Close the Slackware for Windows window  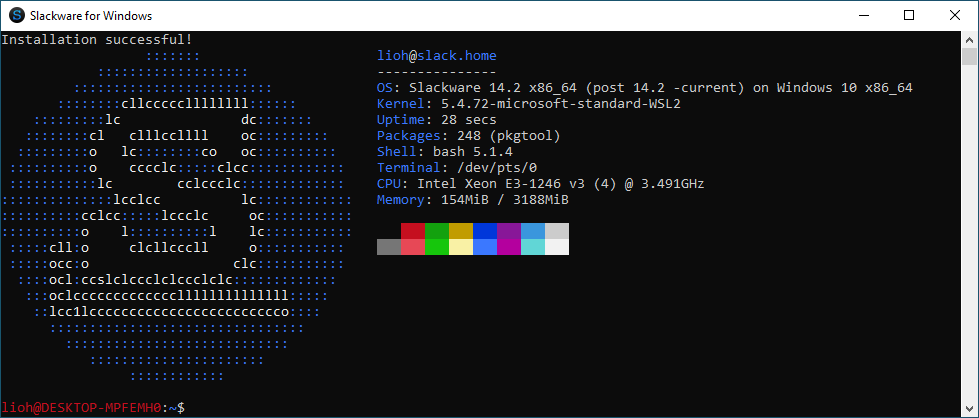(x=955, y=16)
